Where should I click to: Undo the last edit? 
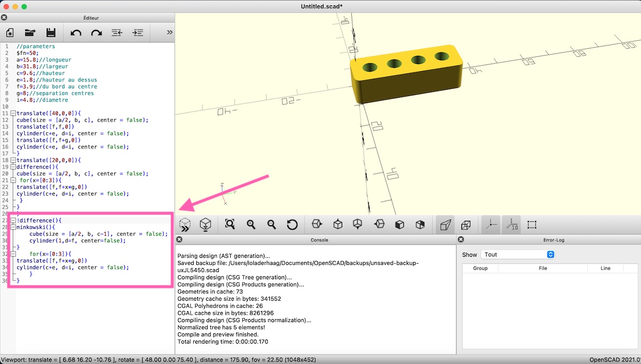pyautogui.click(x=76, y=33)
